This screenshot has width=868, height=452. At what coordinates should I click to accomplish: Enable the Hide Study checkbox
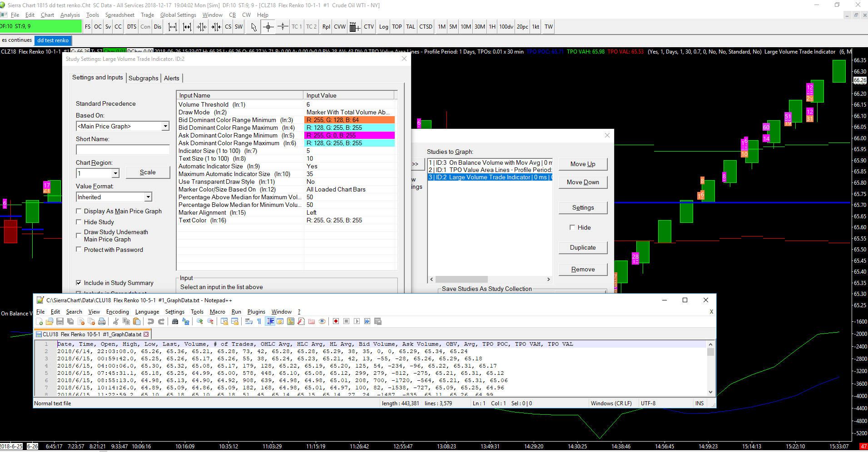click(x=79, y=222)
